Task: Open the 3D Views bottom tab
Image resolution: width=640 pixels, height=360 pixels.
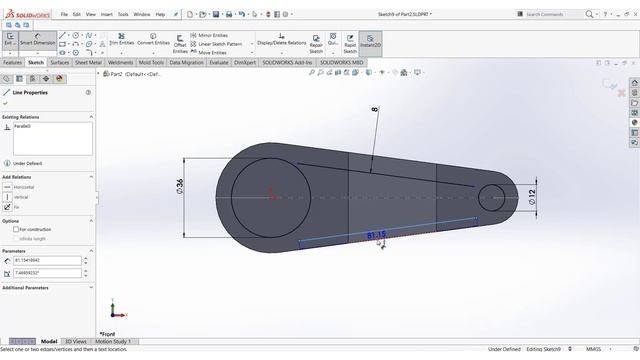Action: [76, 342]
